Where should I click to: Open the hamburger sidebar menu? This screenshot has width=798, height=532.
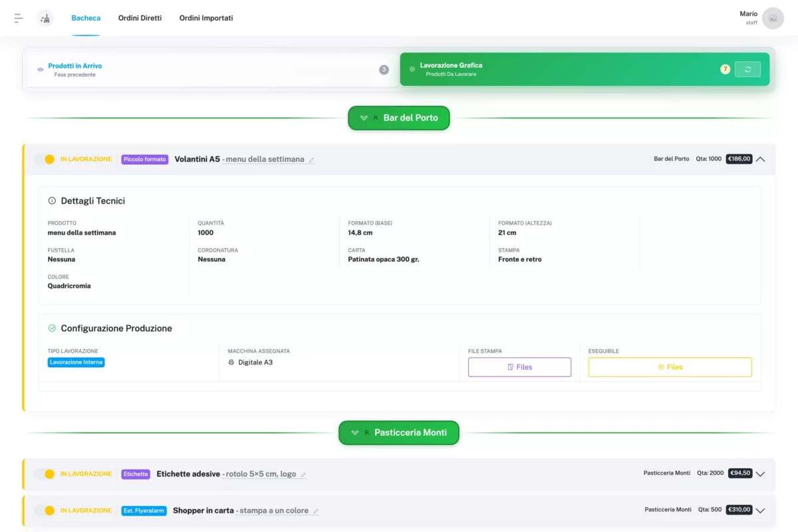pos(19,18)
